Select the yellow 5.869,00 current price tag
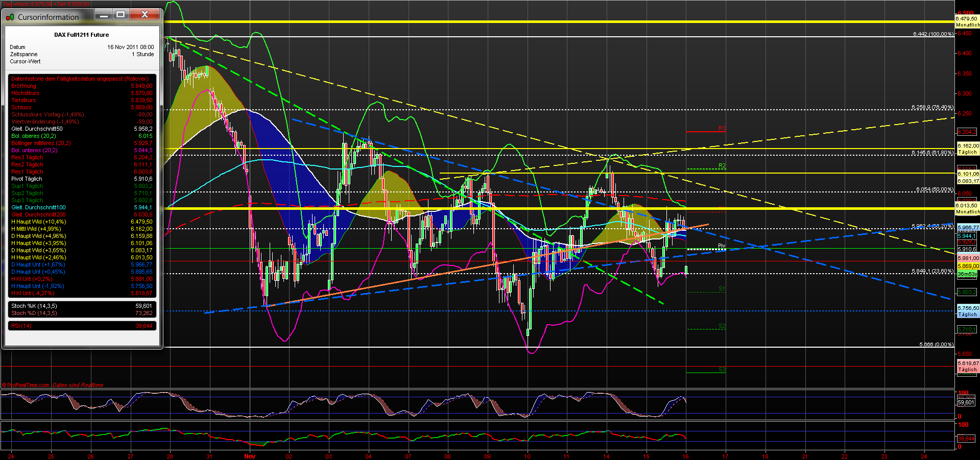The image size is (980, 460). (968, 265)
